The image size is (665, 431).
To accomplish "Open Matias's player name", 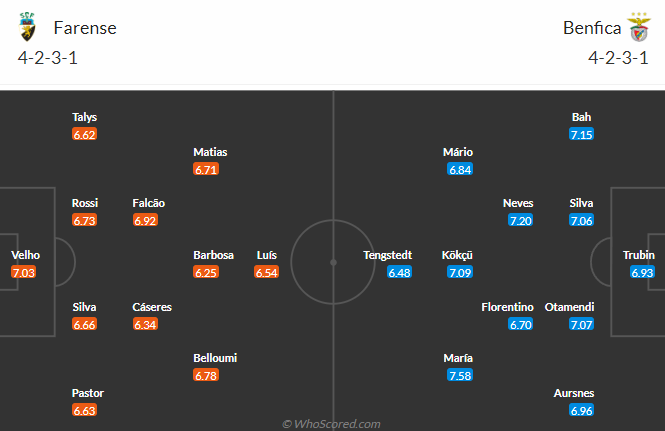I will (210, 152).
